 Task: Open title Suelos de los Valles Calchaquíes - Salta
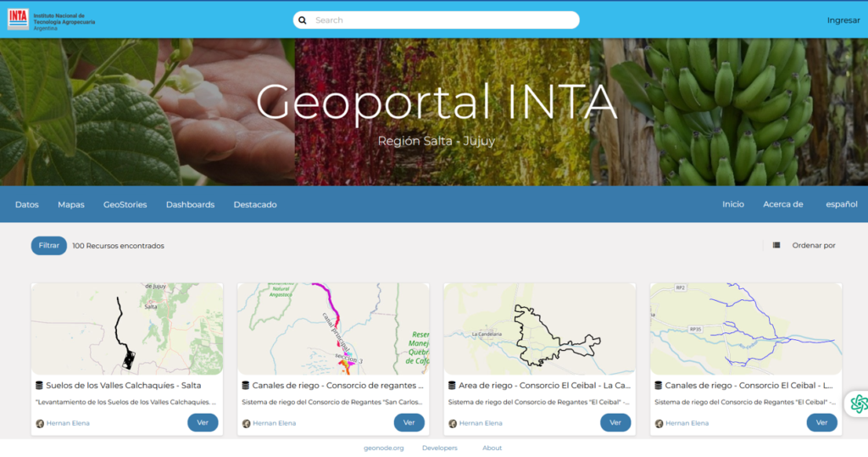pyautogui.click(x=124, y=386)
